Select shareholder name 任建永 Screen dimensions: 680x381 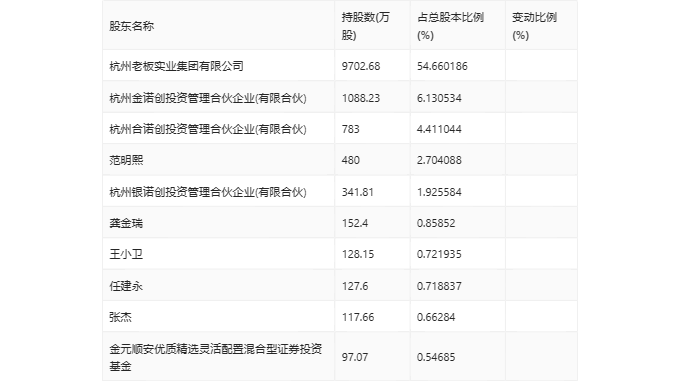tap(126, 286)
